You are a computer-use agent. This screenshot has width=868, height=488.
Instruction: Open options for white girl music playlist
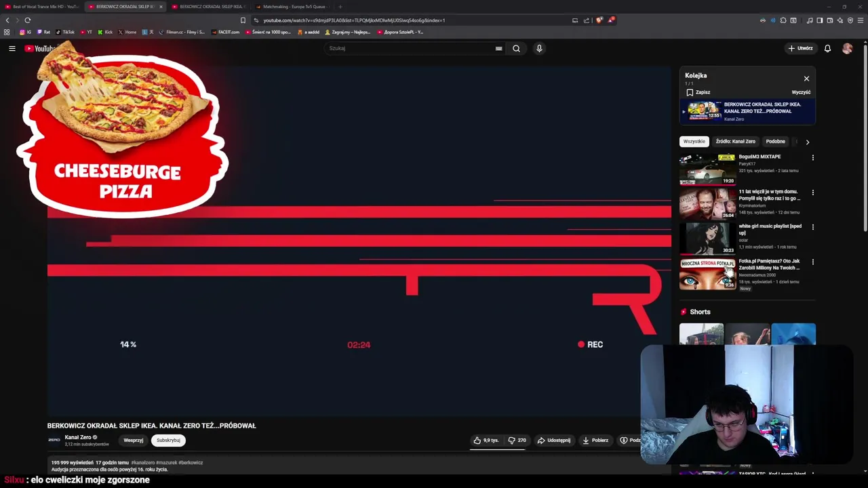point(812,227)
